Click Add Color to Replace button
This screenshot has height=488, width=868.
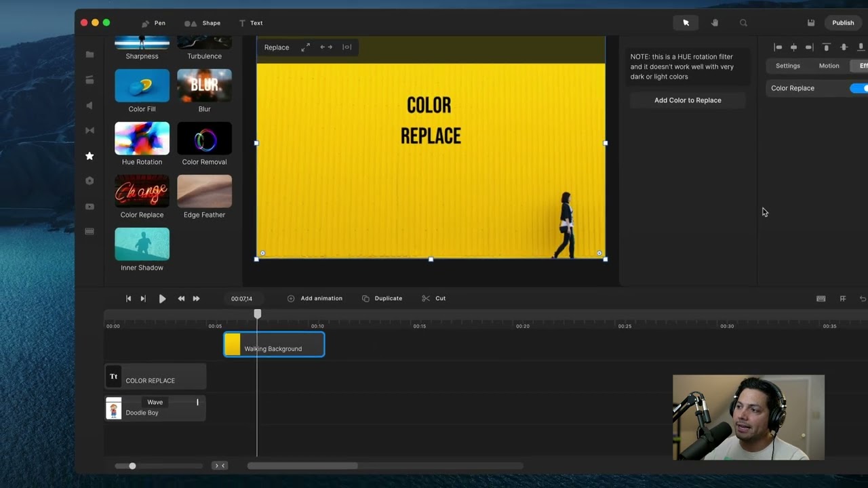pos(688,100)
